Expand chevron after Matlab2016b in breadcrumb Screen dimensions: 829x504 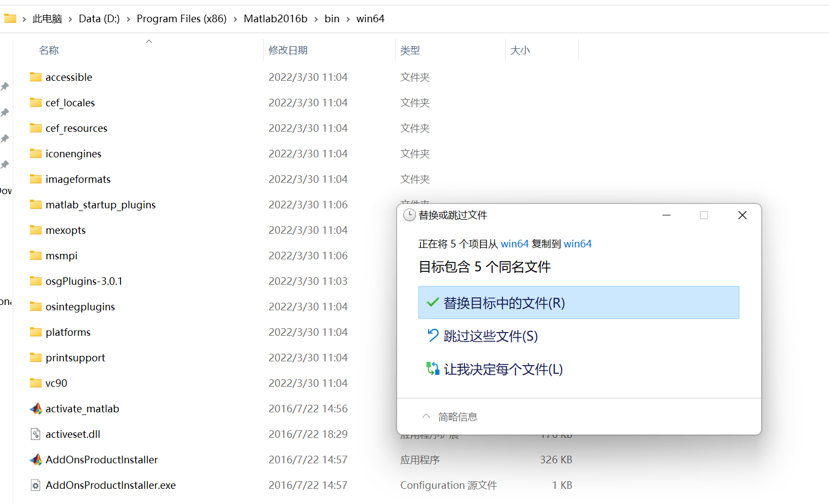click(x=316, y=19)
